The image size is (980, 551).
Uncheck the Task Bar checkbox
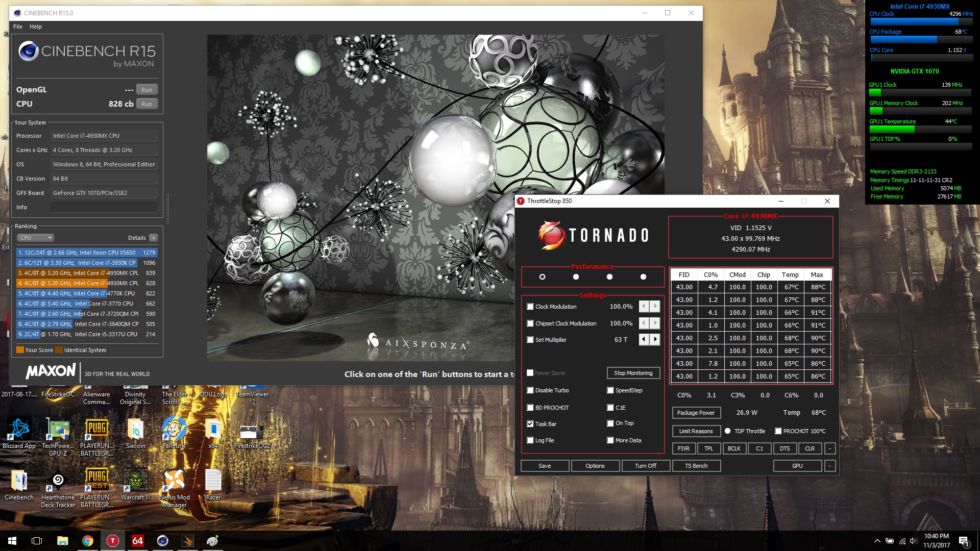530,424
